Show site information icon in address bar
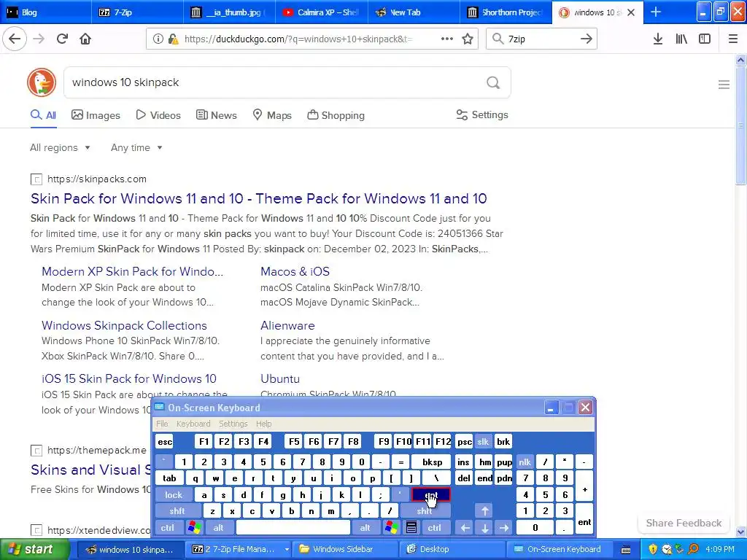Image resolution: width=747 pixels, height=560 pixels. 158,39
